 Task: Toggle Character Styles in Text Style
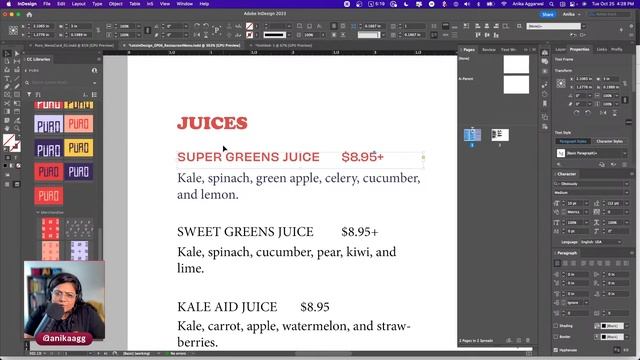pos(609,141)
